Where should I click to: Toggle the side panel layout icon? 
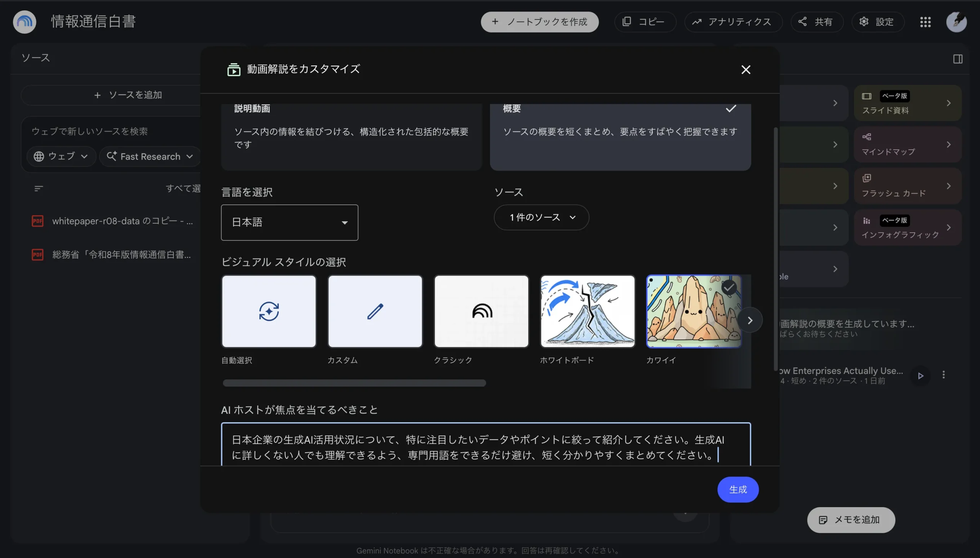click(x=957, y=59)
